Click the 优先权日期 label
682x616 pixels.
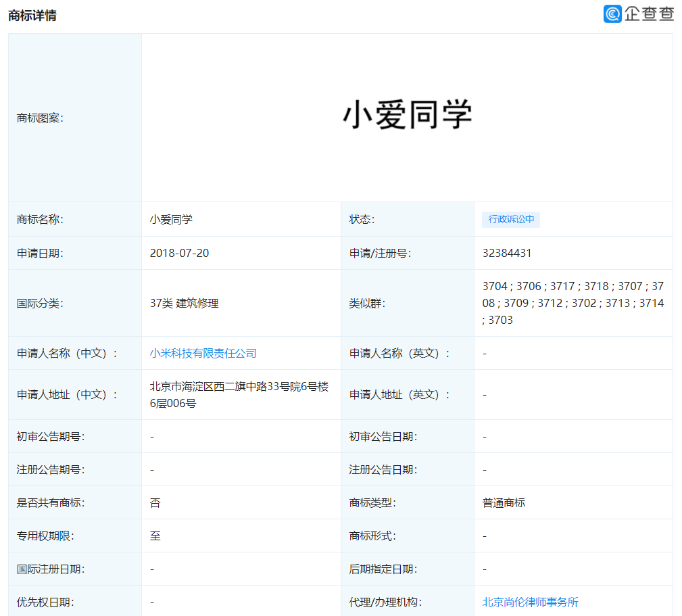coord(45,602)
